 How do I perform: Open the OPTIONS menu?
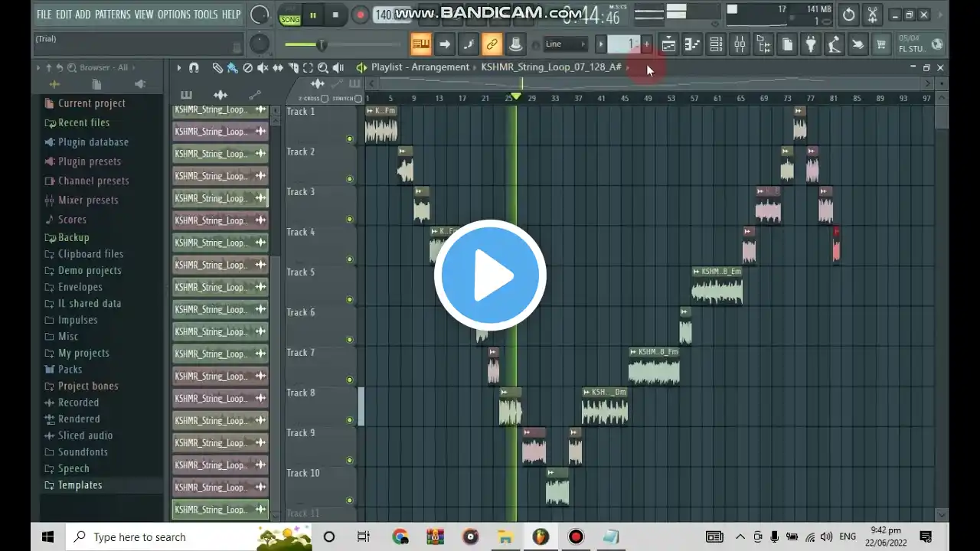[x=174, y=15]
